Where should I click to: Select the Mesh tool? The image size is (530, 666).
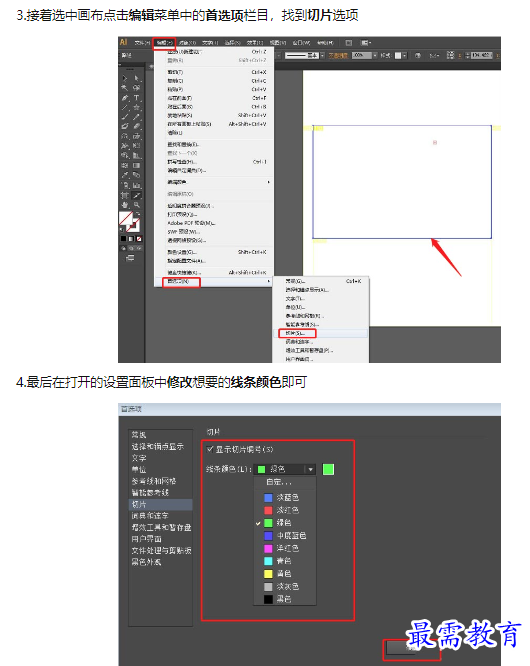[x=124, y=165]
